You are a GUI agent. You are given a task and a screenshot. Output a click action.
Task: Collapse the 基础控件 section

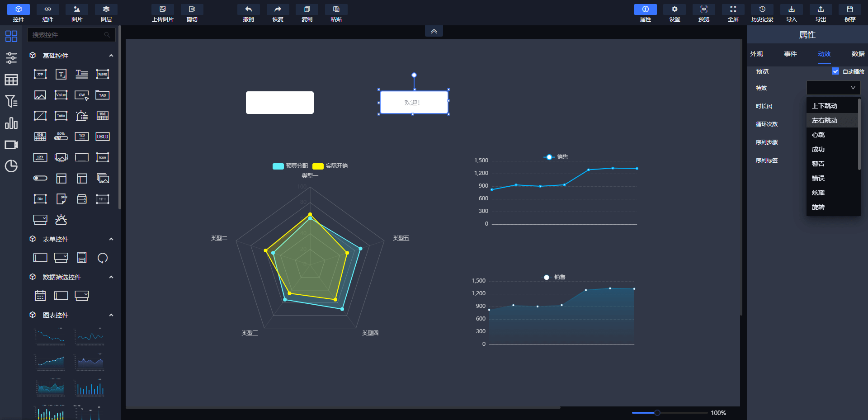click(x=111, y=56)
